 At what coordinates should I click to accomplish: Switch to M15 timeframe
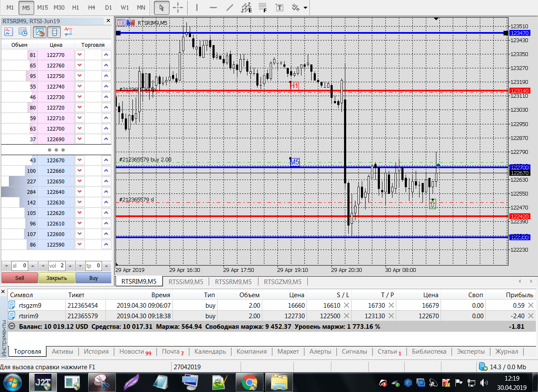click(43, 8)
